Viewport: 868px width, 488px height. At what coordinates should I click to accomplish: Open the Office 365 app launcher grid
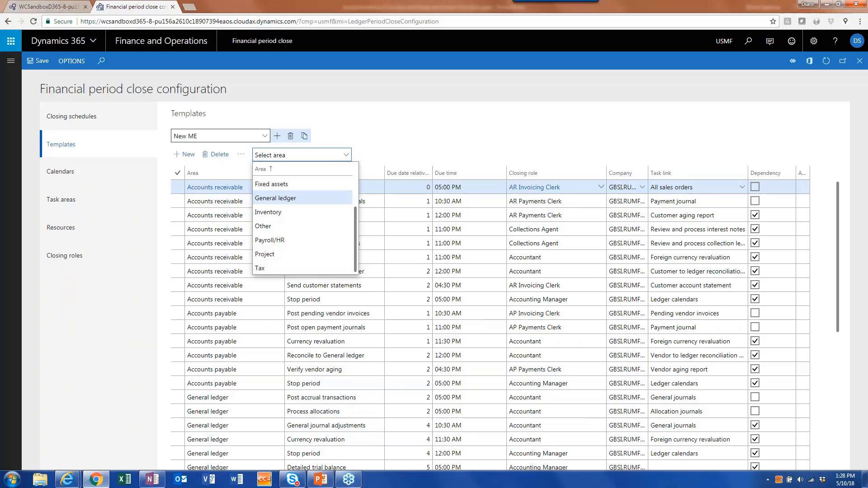[x=10, y=41]
